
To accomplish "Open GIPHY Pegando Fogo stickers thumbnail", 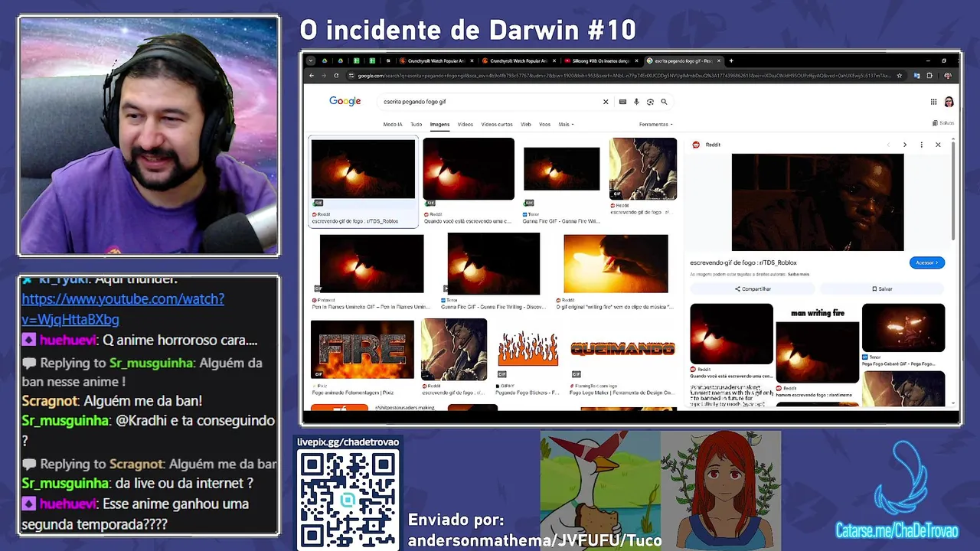I will click(x=528, y=349).
